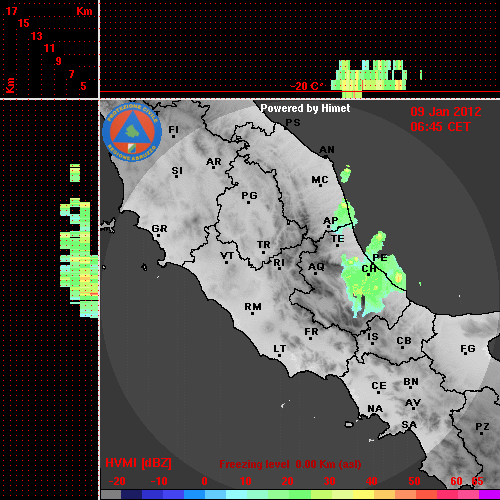Click the Powered by Himet text

pyautogui.click(x=305, y=108)
